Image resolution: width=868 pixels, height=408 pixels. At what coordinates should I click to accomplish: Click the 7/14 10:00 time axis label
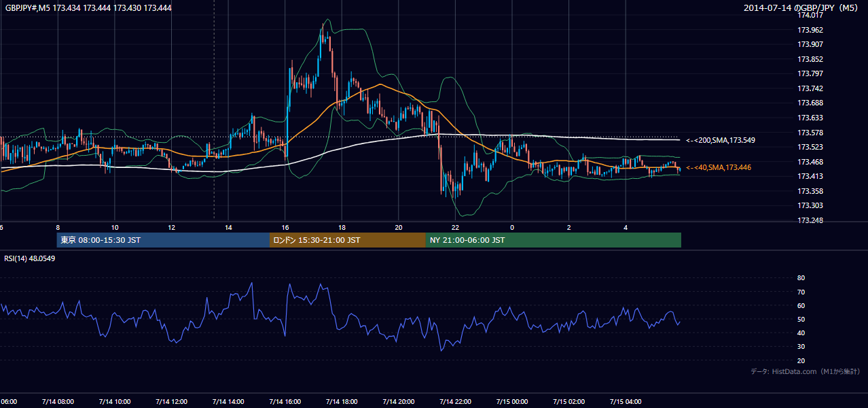(115, 402)
